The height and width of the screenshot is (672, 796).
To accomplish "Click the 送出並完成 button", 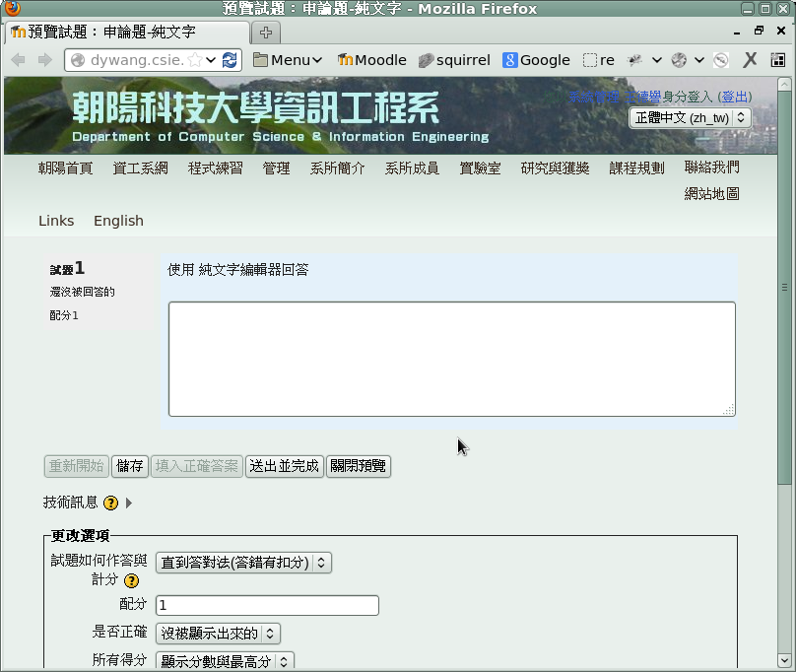I will click(x=284, y=466).
